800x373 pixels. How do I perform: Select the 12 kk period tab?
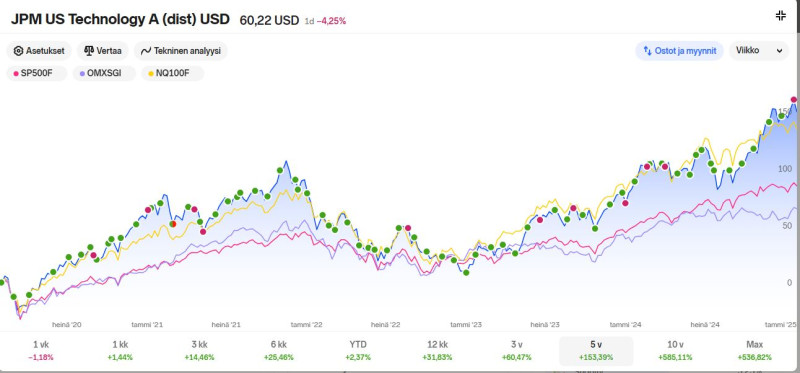pyautogui.click(x=437, y=351)
